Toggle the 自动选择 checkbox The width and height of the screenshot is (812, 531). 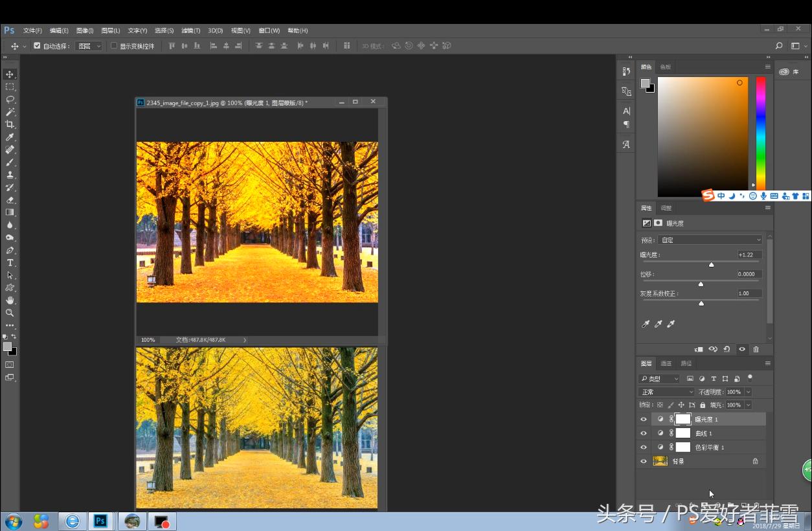[x=37, y=46]
